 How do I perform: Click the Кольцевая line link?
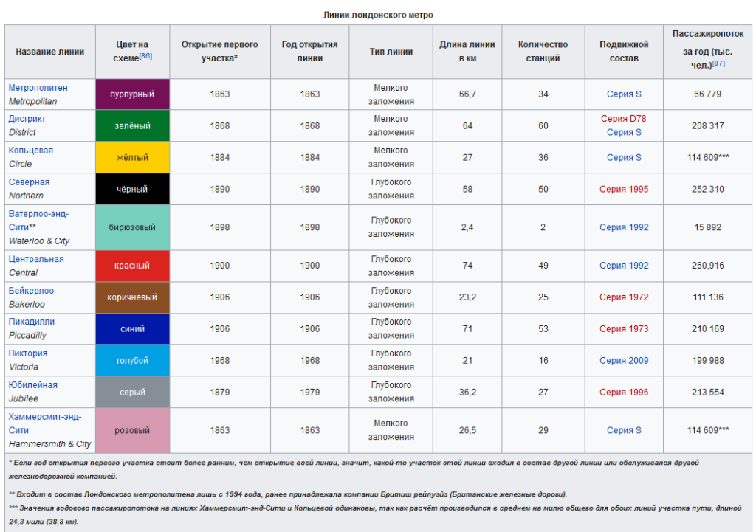coord(31,151)
